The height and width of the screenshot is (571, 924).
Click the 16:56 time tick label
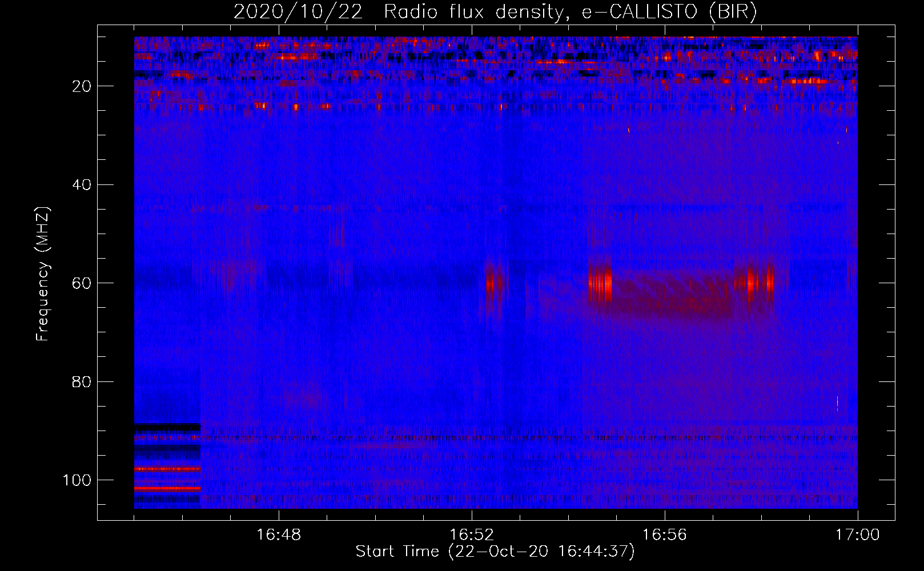click(664, 535)
